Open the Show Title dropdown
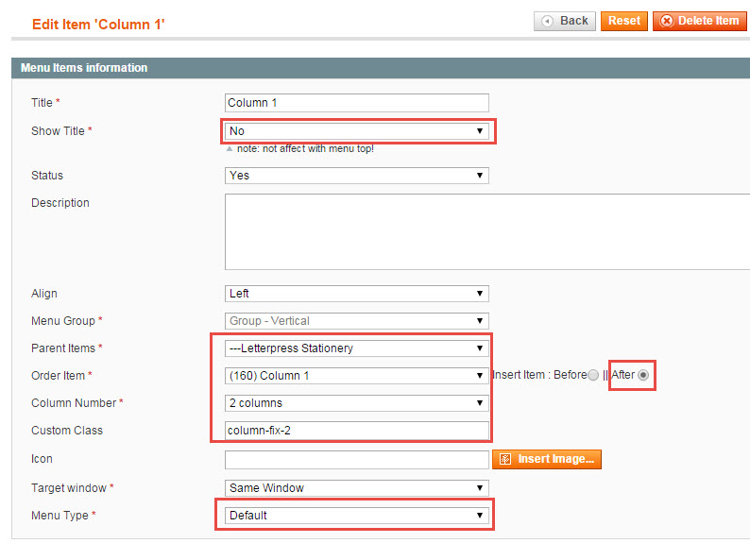 [357, 131]
